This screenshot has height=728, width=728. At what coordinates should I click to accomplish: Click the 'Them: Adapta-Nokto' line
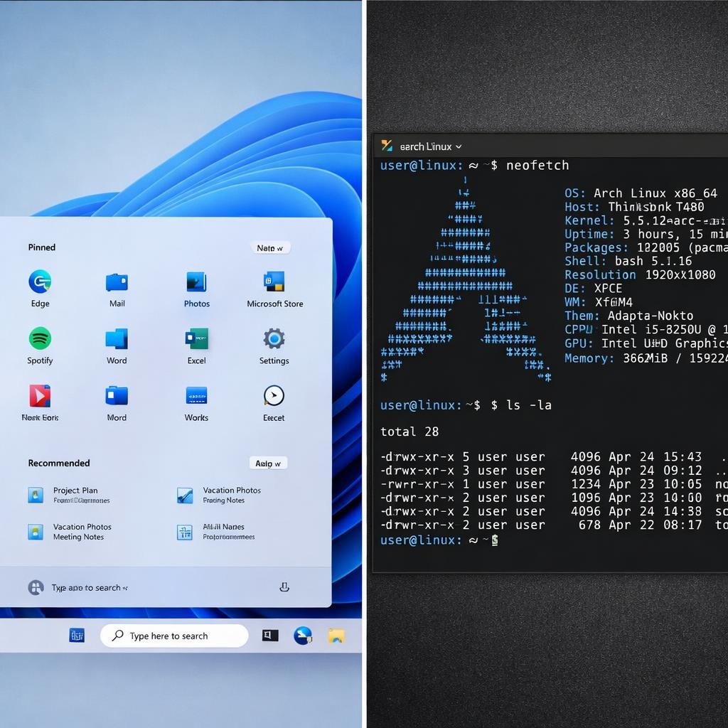click(x=628, y=316)
